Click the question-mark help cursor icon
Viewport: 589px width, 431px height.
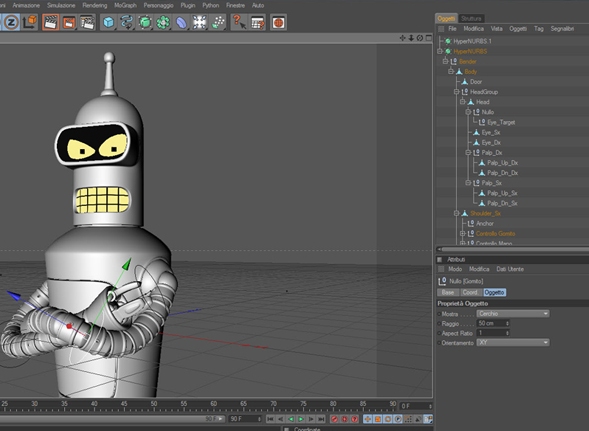[x=239, y=22]
